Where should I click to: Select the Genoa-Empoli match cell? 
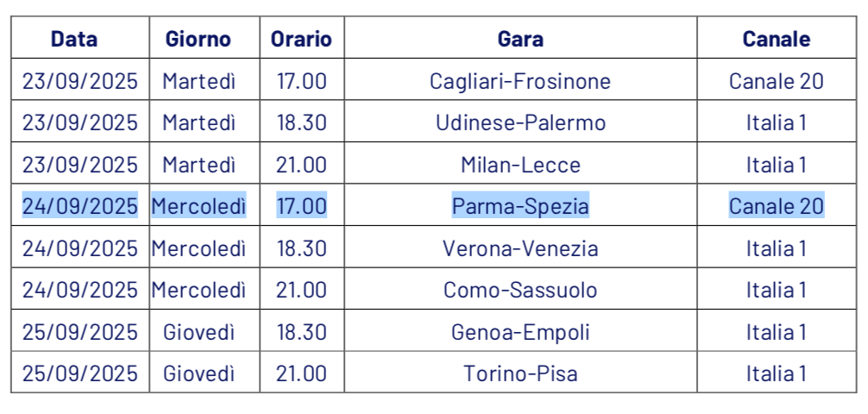[520, 332]
